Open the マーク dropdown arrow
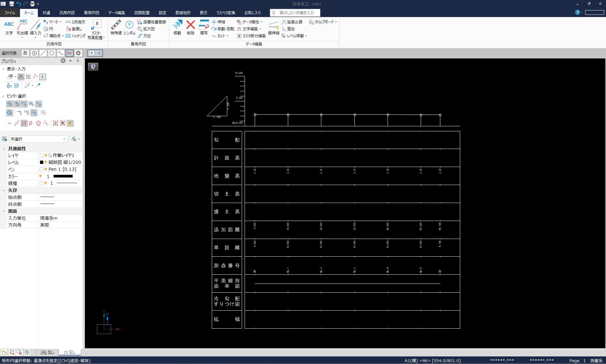 click(x=60, y=22)
